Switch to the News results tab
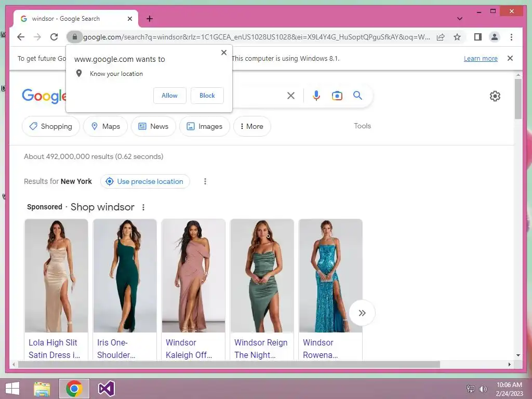 153,126
